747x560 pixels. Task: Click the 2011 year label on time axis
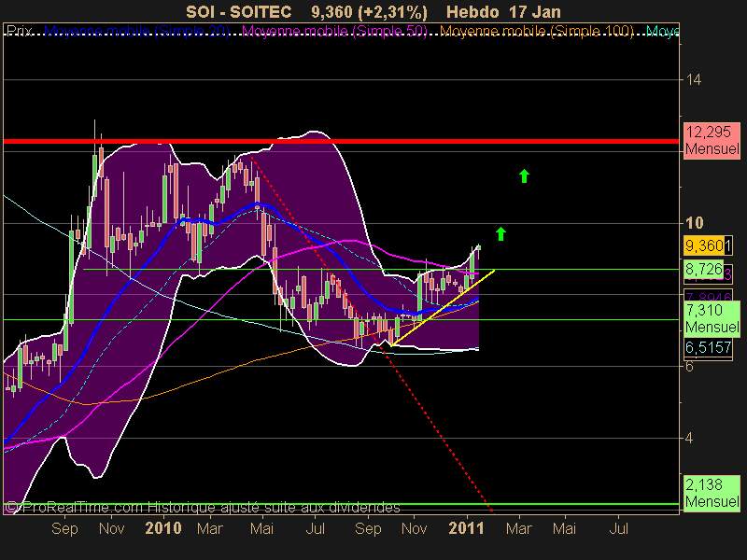click(x=466, y=528)
